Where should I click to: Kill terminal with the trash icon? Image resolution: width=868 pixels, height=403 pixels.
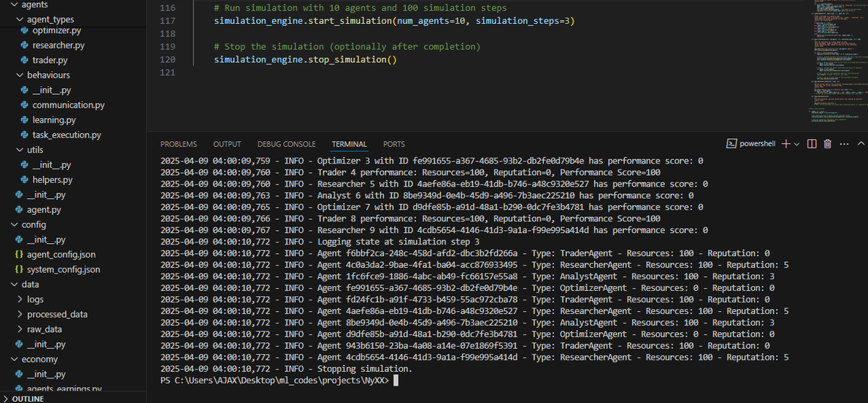pos(828,143)
